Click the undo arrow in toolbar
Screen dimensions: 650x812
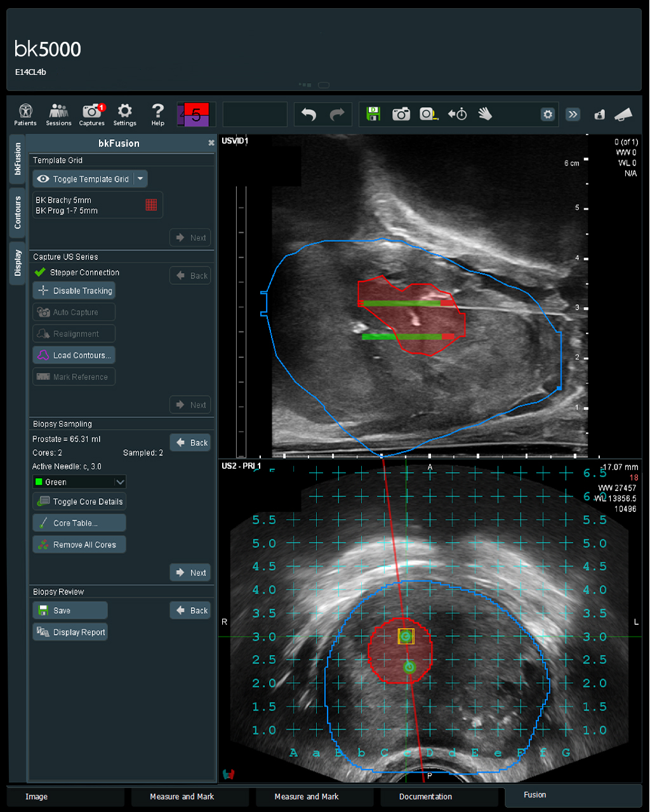pos(308,115)
